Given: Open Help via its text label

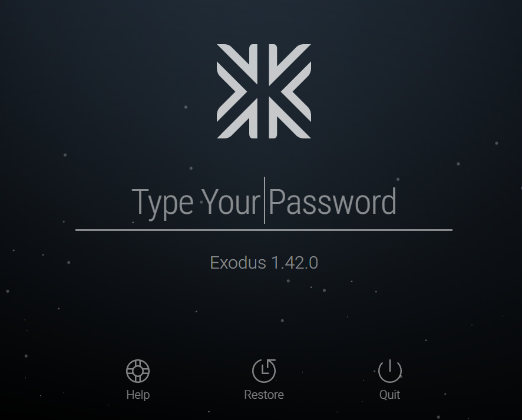Looking at the screenshot, I should [138, 395].
